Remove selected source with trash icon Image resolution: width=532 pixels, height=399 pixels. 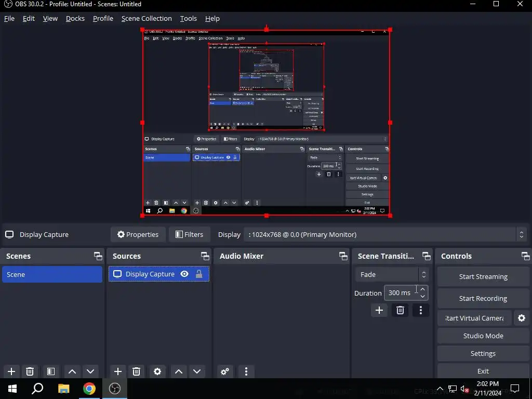pos(137,371)
